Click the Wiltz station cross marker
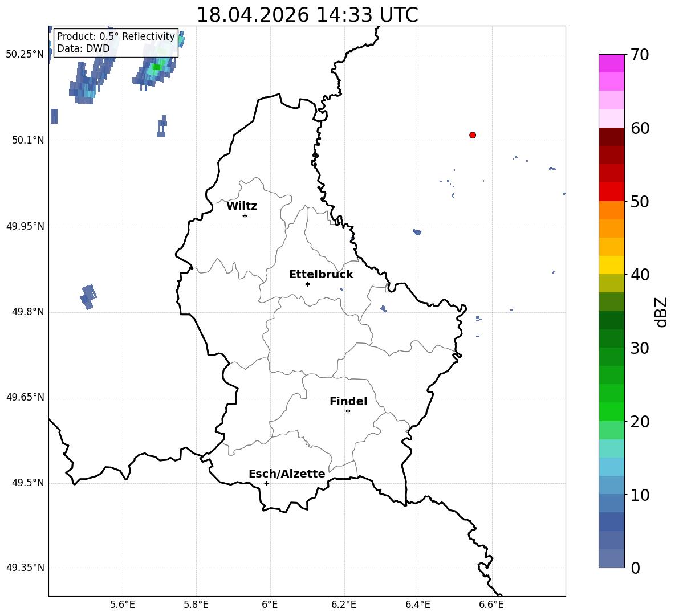The width and height of the screenshot is (675, 616). [x=245, y=215]
